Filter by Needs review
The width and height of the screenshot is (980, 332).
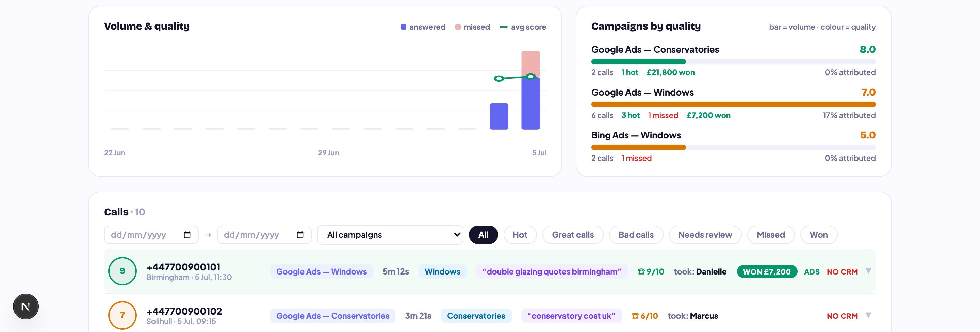[705, 235]
